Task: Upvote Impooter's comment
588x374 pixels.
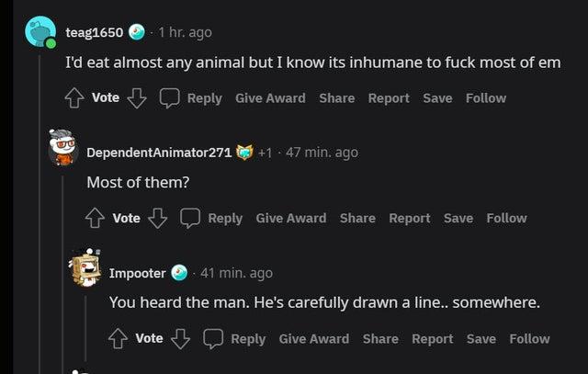Action: click(x=119, y=338)
